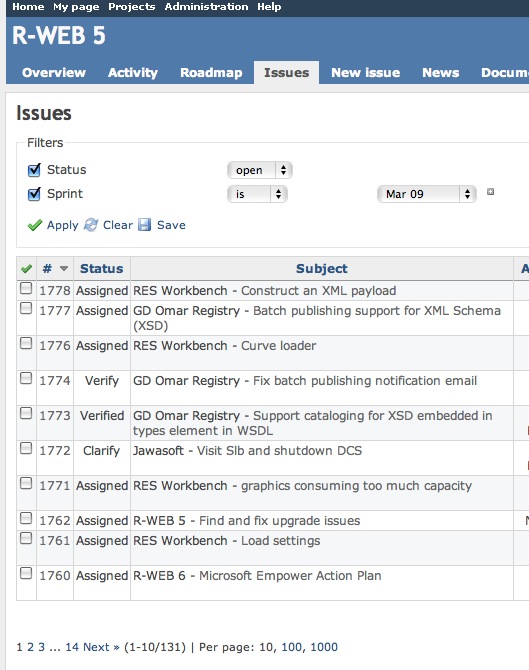
Task: Select checkbox for issue 1778
Action: [x=26, y=288]
